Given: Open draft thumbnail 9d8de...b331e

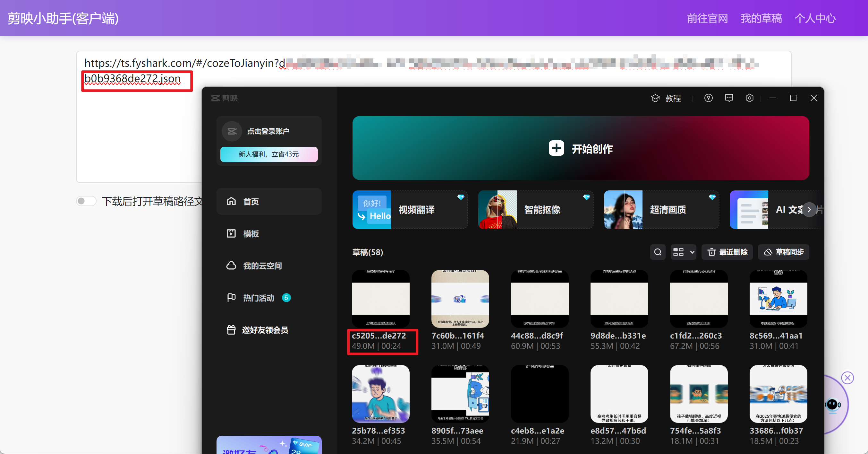Looking at the screenshot, I should coord(619,299).
